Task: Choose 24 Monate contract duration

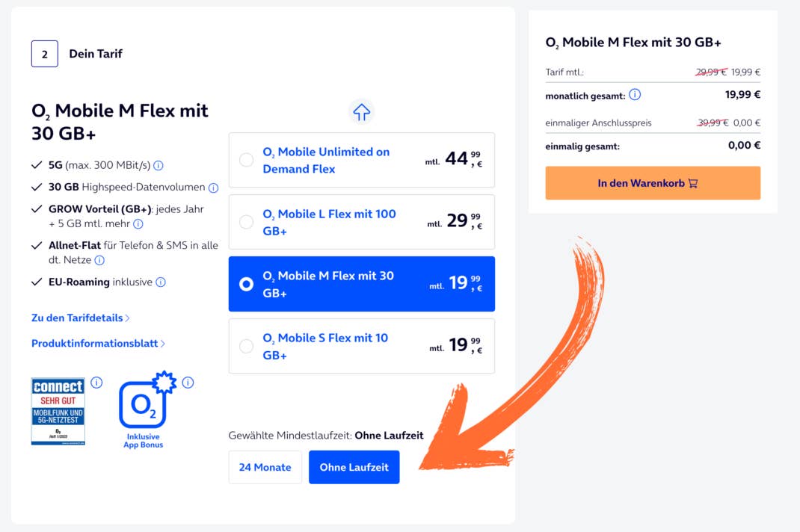Action: 265,467
